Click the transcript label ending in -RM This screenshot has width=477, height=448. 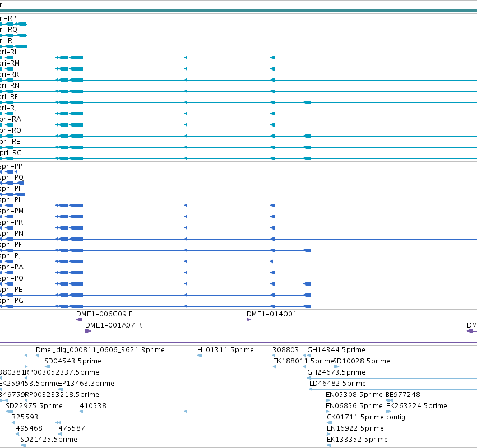10,63
